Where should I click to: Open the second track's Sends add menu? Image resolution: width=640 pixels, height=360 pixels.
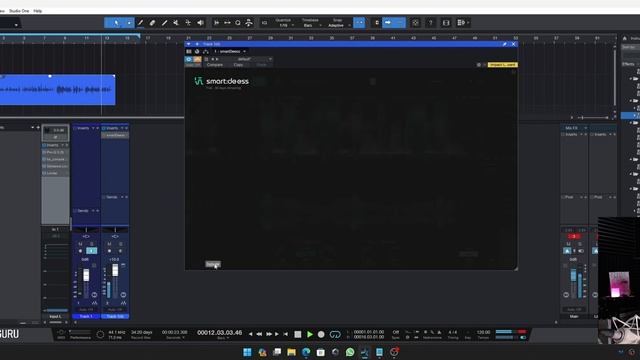(122, 197)
